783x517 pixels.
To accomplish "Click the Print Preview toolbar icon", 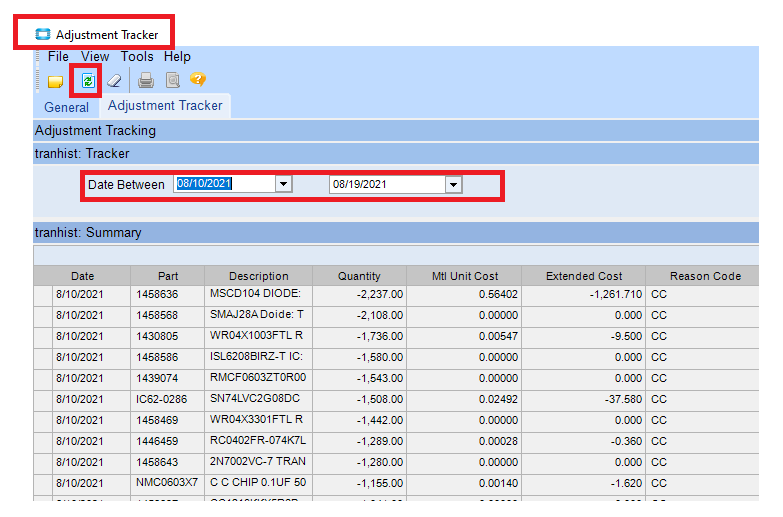I will click(173, 80).
